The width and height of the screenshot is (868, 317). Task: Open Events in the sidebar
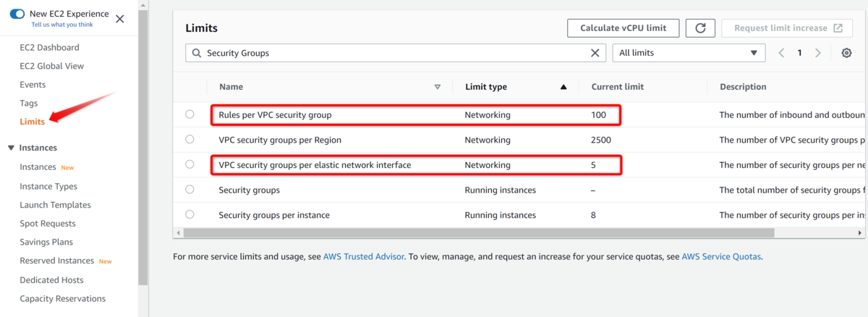(33, 85)
